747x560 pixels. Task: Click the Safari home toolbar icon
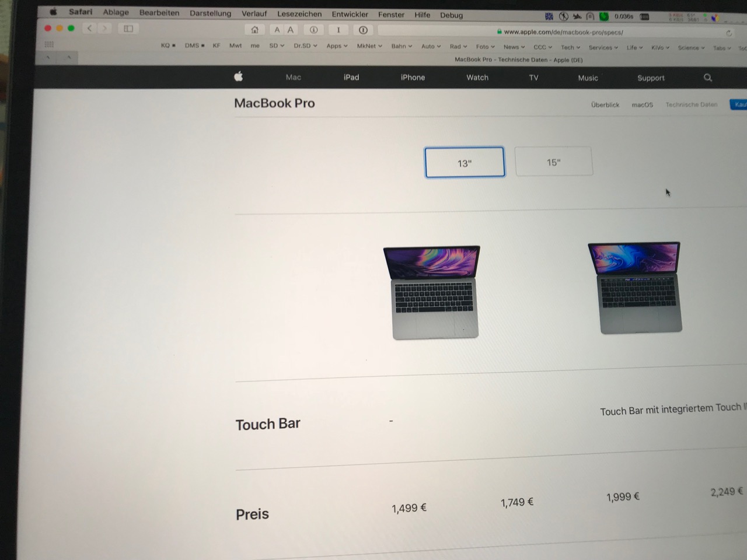point(254,30)
